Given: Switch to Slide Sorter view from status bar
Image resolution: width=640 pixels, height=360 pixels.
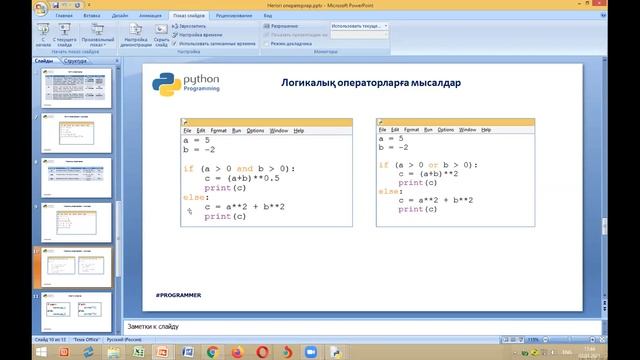Looking at the screenshot, I should pyautogui.click(x=513, y=340).
